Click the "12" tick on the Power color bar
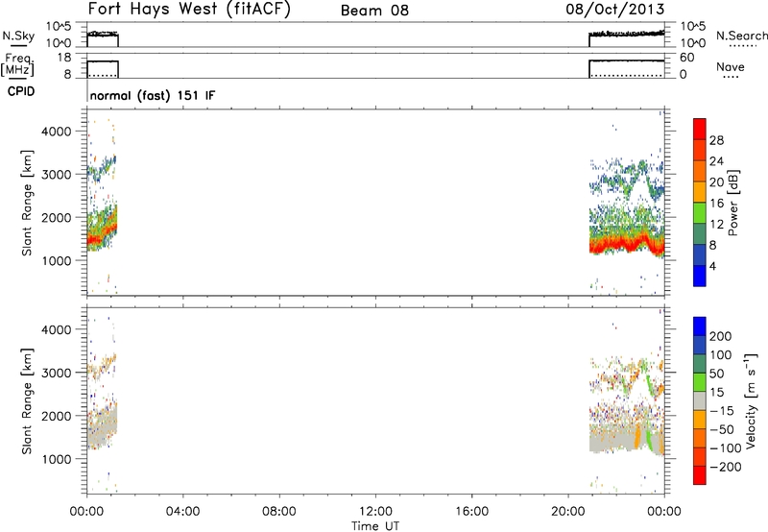 pos(716,225)
